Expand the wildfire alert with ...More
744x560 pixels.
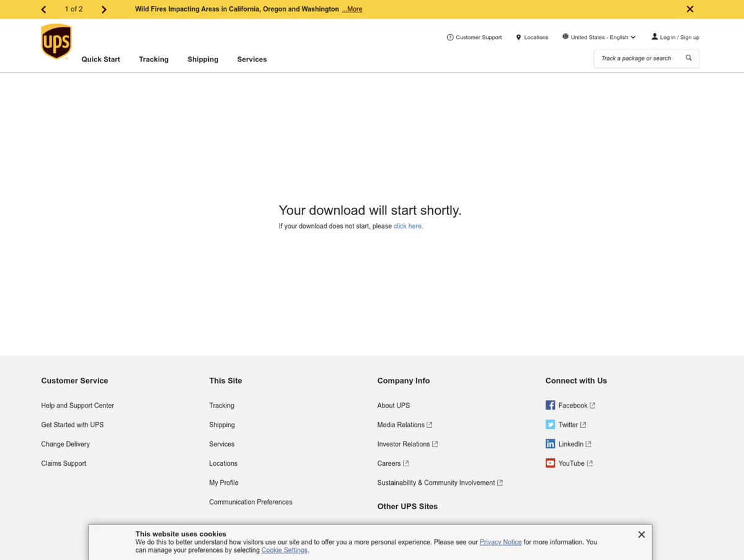point(352,9)
